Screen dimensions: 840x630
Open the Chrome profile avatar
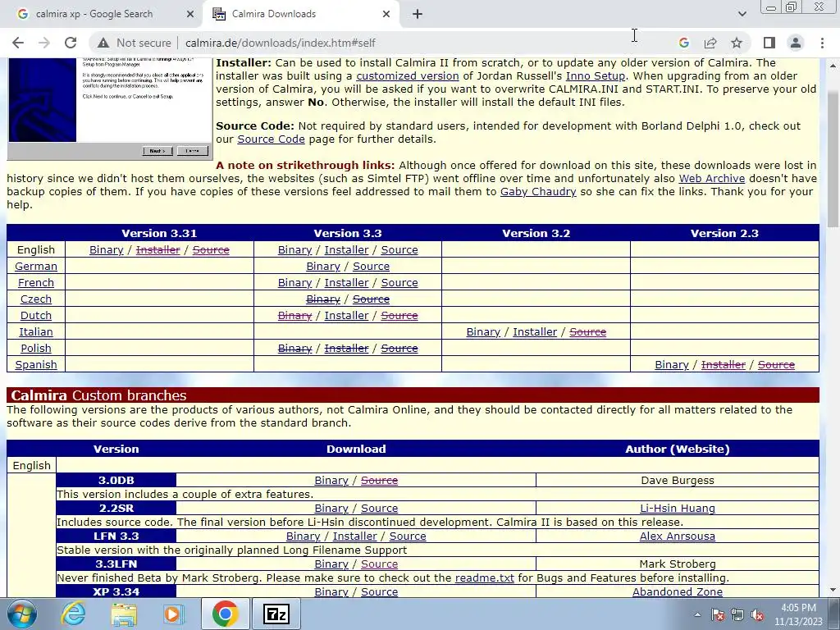click(x=796, y=43)
